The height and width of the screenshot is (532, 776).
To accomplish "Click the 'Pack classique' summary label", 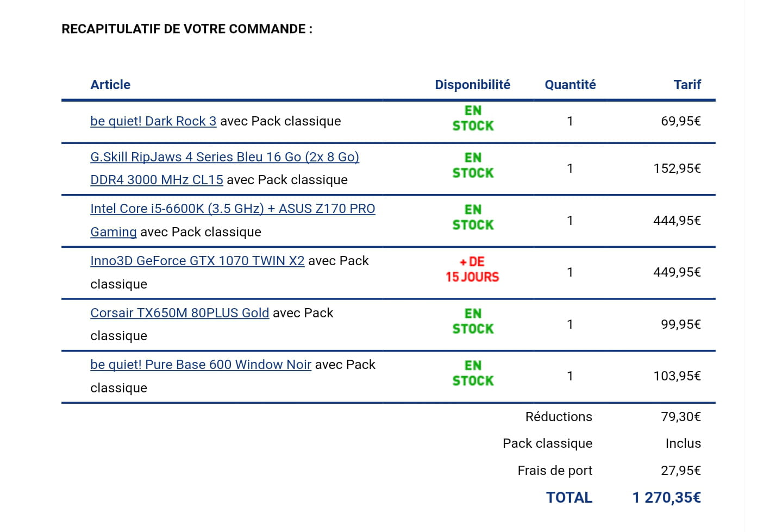I will [x=547, y=443].
